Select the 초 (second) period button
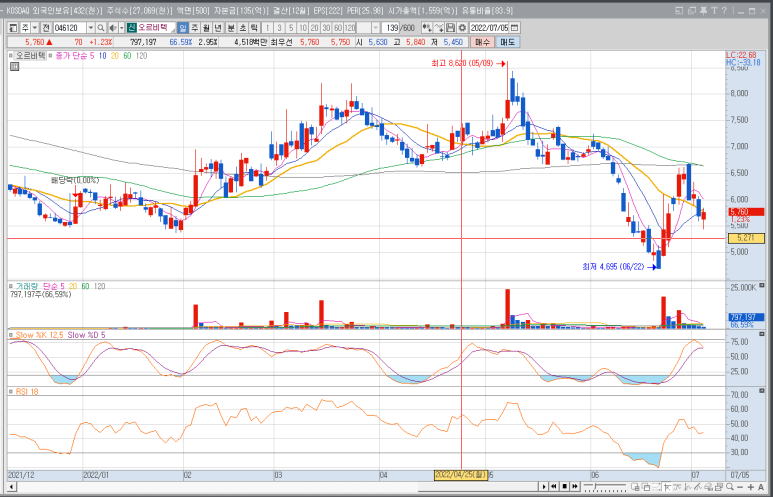773x497 pixels. (x=242, y=28)
